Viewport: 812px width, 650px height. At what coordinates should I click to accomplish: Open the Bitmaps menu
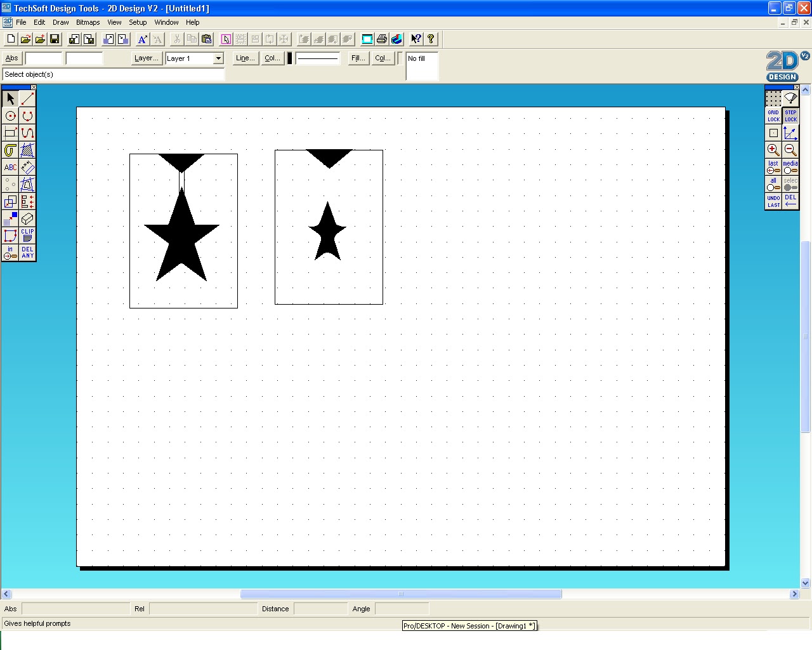(x=88, y=22)
